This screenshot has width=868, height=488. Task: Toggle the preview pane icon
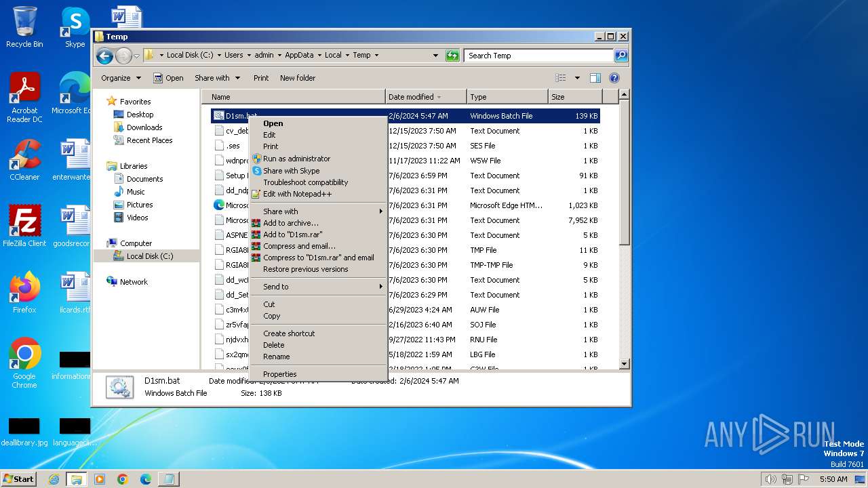(x=595, y=78)
